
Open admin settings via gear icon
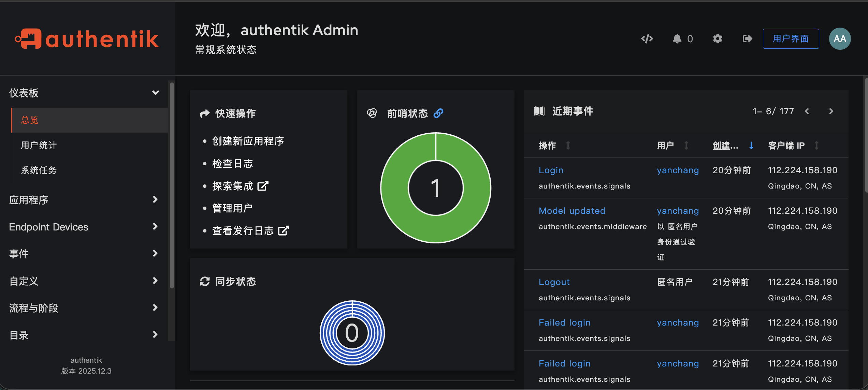click(718, 39)
